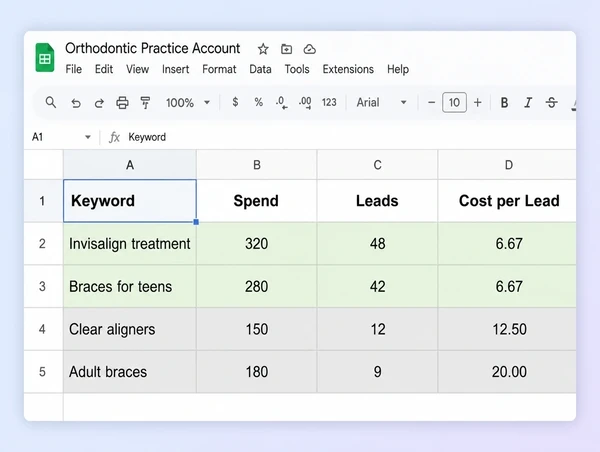Star the Orthodontic Practice Account document
The width and height of the screenshot is (600, 452).
click(x=263, y=49)
